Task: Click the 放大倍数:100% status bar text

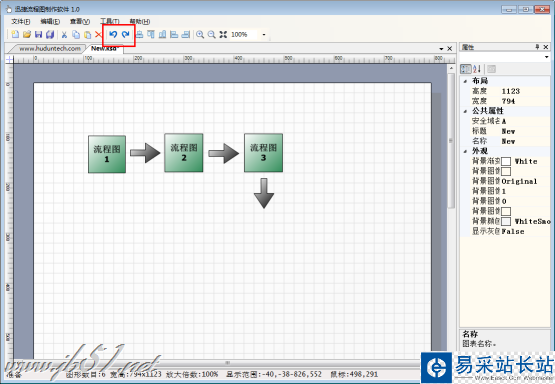Action: [192, 374]
